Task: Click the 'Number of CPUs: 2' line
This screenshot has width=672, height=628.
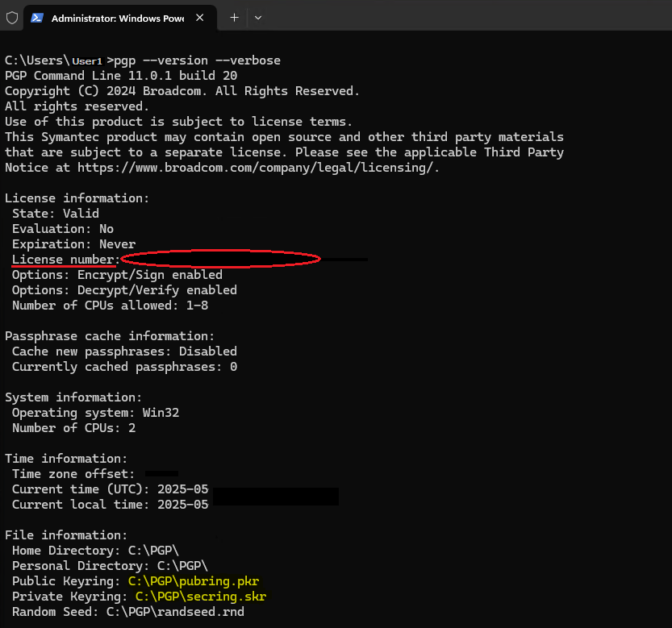Action: pyautogui.click(x=73, y=428)
